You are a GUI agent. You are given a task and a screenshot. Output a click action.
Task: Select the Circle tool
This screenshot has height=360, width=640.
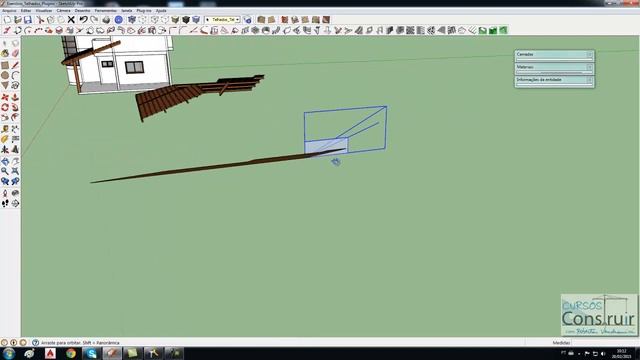[5, 76]
